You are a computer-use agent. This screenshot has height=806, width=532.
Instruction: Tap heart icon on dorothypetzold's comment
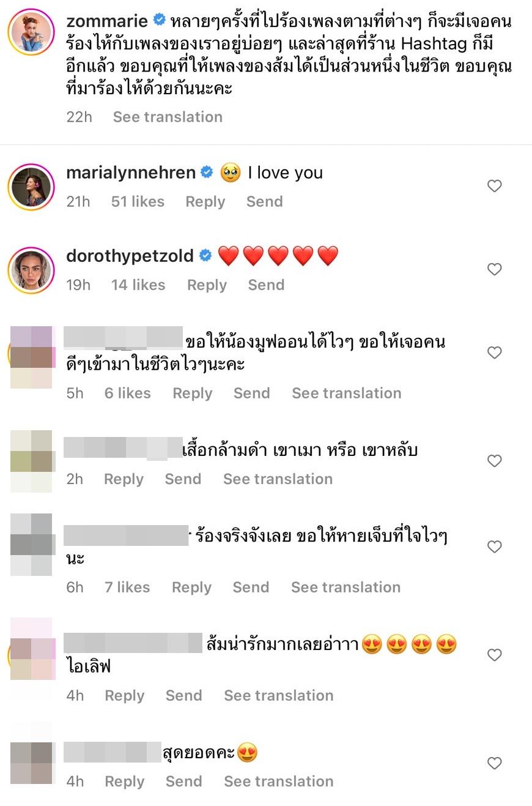[x=494, y=269]
